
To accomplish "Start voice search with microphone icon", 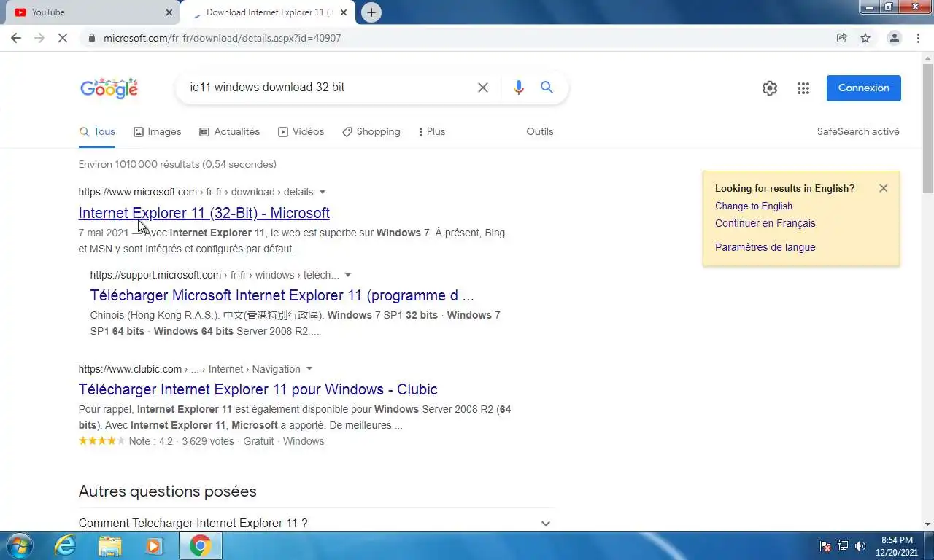I will [519, 87].
